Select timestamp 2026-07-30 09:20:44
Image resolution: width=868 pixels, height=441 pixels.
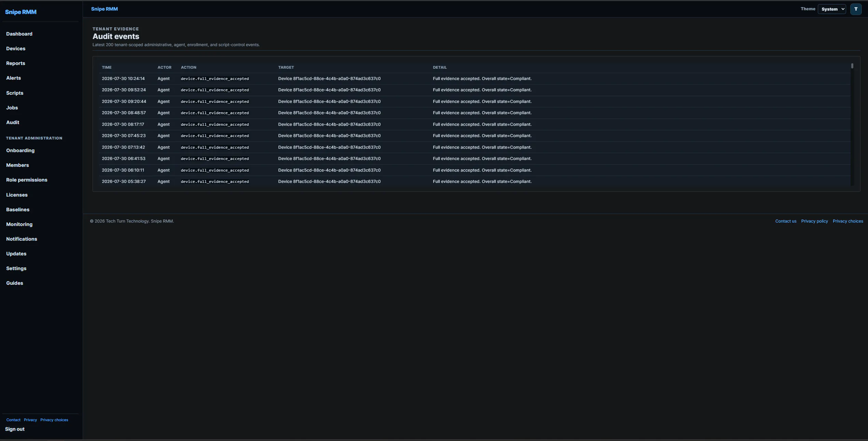coord(124,102)
